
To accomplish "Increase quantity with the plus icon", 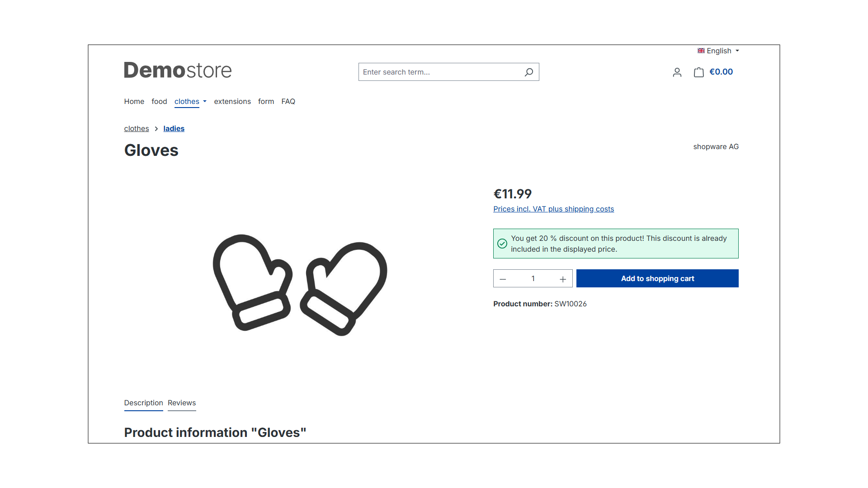I will click(x=563, y=279).
